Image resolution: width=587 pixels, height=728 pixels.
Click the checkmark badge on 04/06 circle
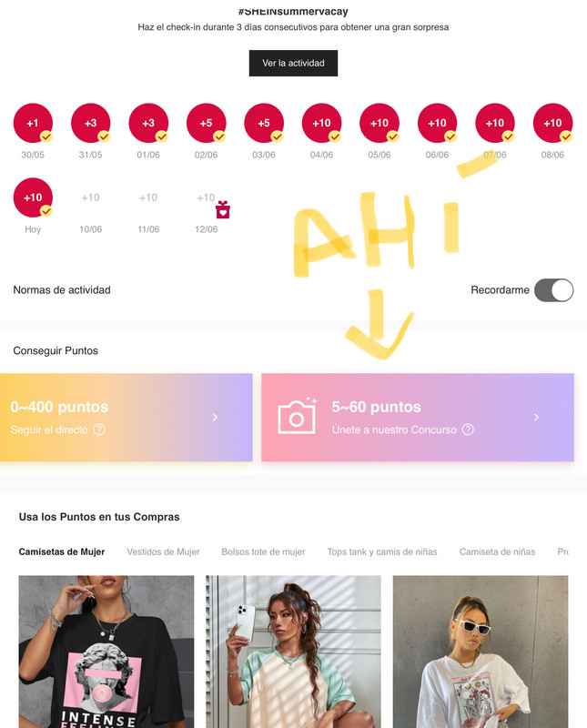(x=334, y=136)
